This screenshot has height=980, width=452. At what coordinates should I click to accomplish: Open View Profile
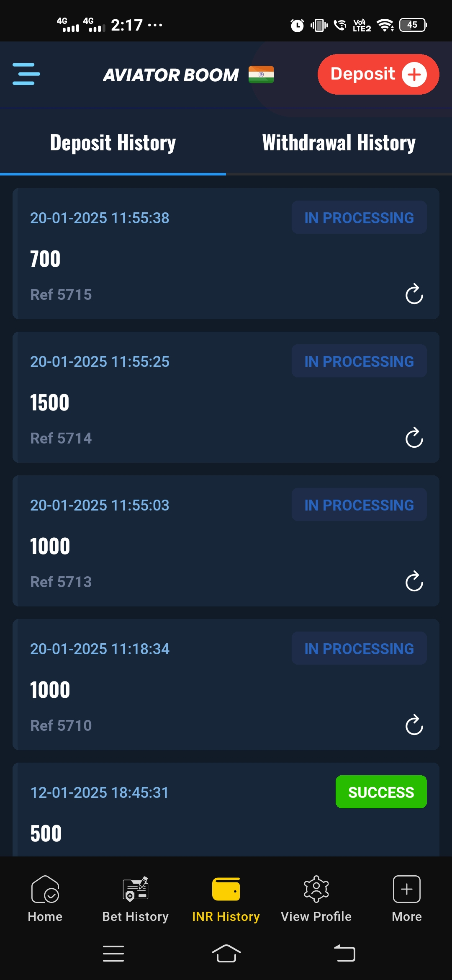coord(316,899)
